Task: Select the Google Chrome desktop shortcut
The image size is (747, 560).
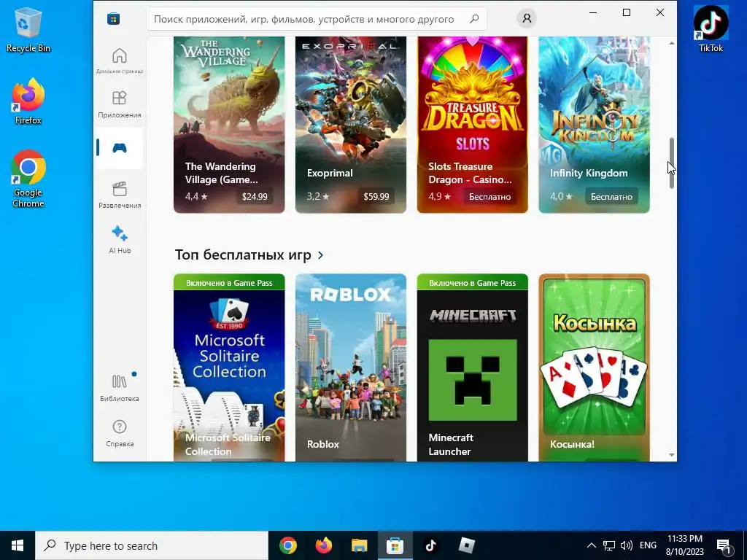Action: [28, 179]
